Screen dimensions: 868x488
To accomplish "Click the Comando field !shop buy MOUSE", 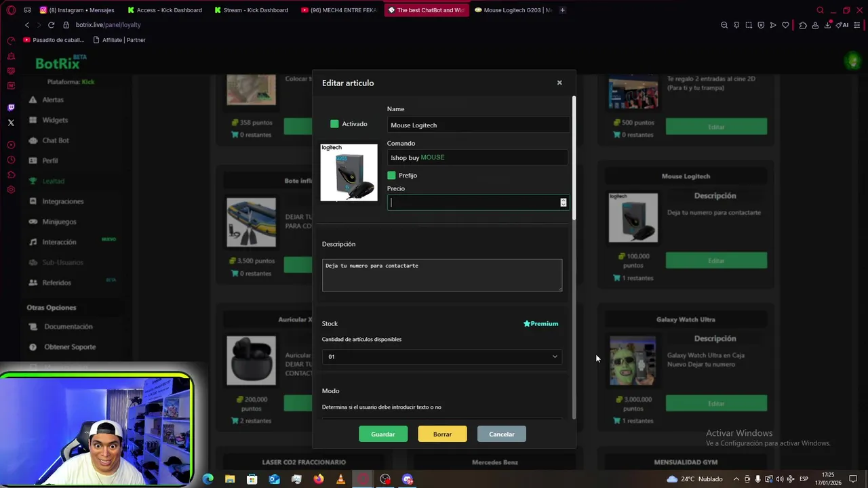I will click(x=478, y=157).
